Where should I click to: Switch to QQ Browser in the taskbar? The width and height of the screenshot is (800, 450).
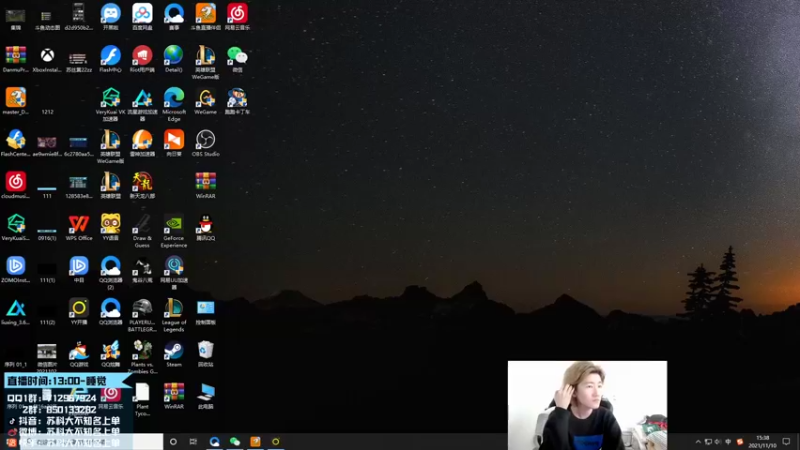pos(214,441)
